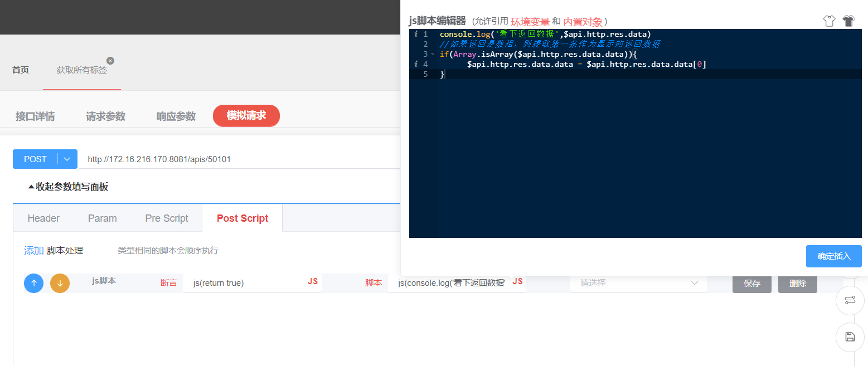The width and height of the screenshot is (868, 366).
Task: Select the light theme shirt icon
Action: 829,21
